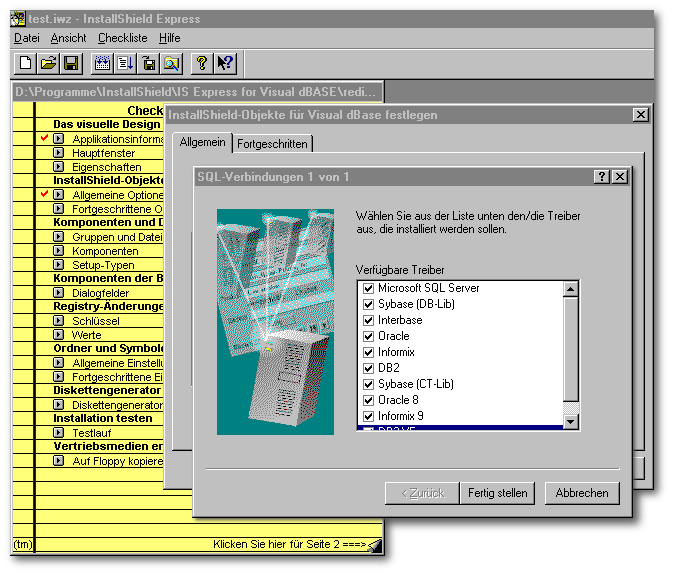Switch to the Fortgeschritten tab
The image size is (674, 574).
pos(272,144)
